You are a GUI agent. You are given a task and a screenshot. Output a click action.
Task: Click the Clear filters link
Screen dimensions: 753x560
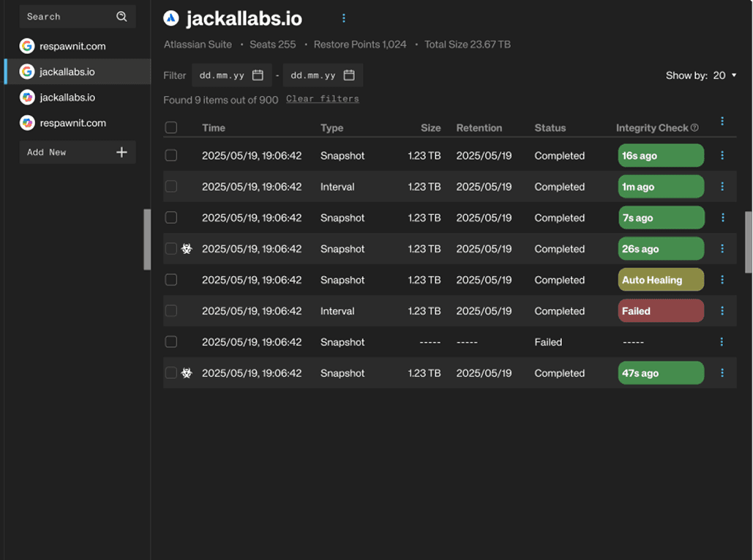pos(323,99)
